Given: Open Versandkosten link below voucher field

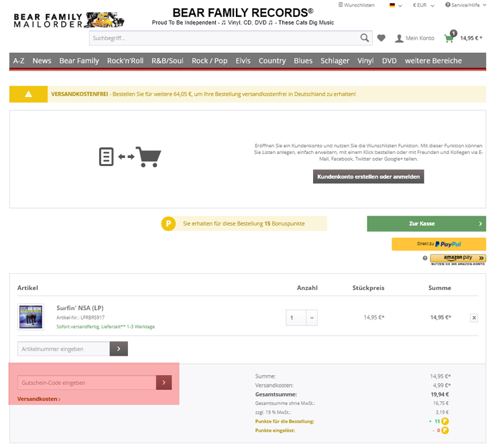Looking at the screenshot, I should point(39,399).
